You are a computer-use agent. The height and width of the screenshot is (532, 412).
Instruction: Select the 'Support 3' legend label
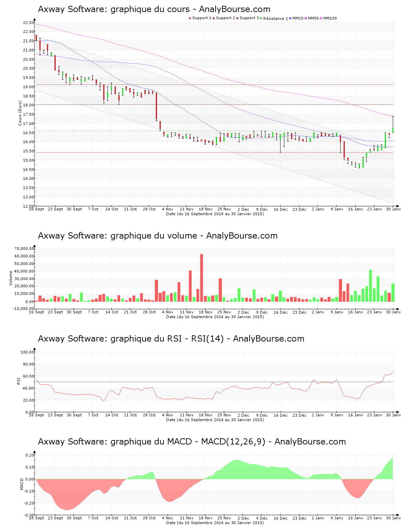tap(249, 18)
